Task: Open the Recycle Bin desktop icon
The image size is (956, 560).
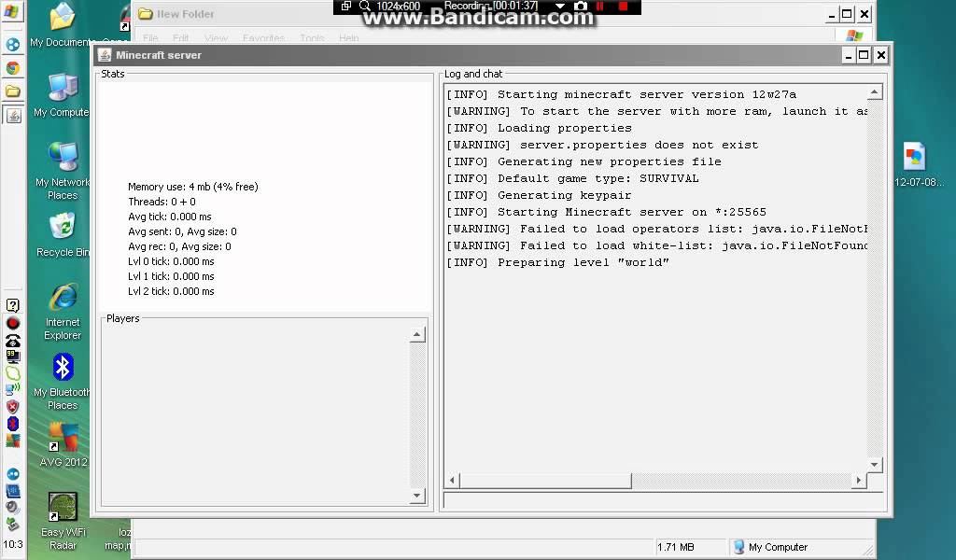Action: coord(63,234)
